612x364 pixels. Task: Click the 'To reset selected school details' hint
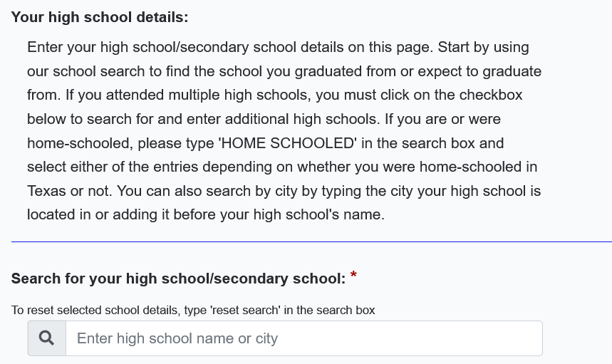pos(93,310)
